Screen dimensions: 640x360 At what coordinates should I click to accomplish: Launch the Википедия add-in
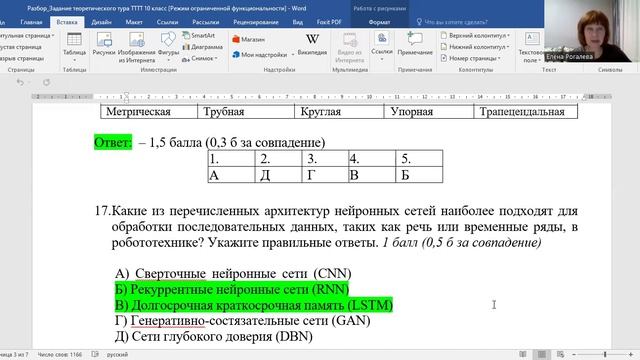point(312,39)
